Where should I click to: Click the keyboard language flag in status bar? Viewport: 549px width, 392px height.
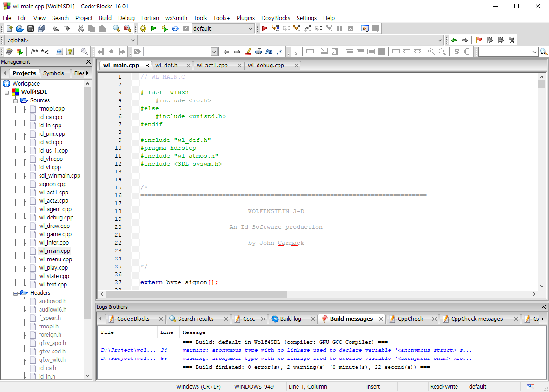pos(530,387)
